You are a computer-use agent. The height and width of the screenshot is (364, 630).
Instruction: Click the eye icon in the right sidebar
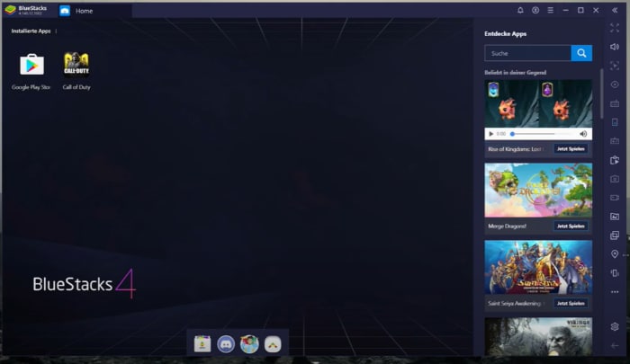[615, 84]
